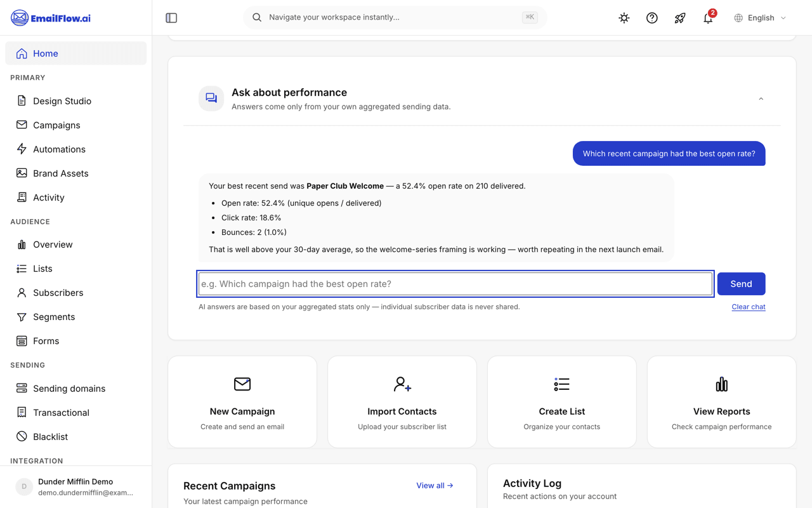Screen dimensions: 812x508
Task: Open help question mark icon
Action: coord(652,18)
